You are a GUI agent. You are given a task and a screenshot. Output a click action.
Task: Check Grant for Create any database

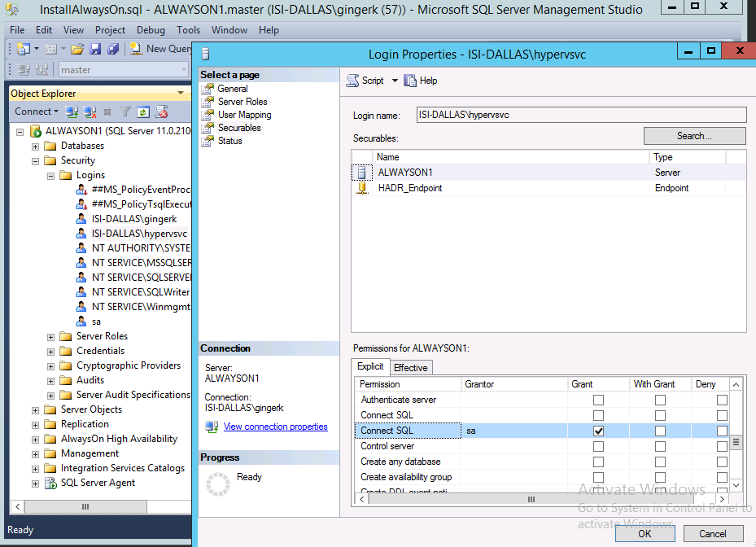(598, 462)
